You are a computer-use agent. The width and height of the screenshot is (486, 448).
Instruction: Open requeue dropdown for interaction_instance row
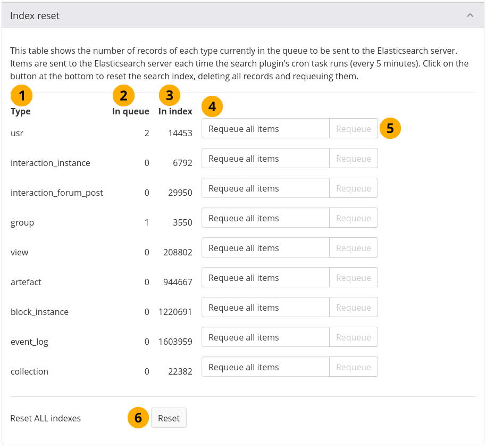(x=265, y=159)
